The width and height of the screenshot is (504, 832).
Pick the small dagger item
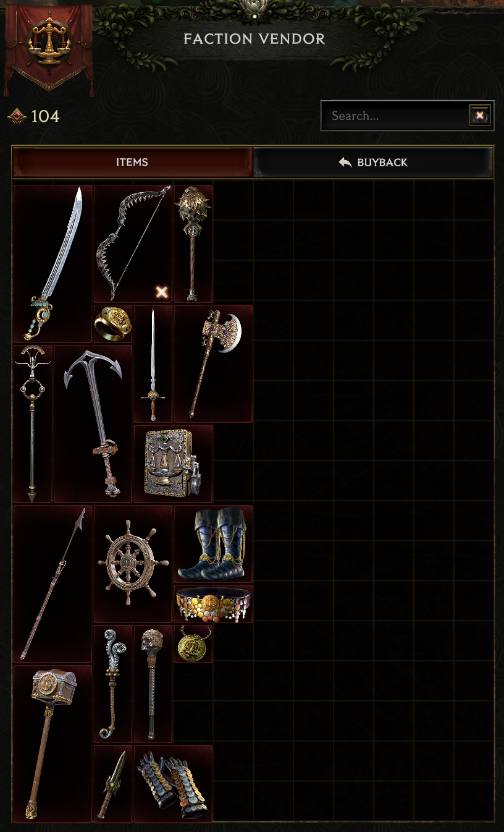coord(113,784)
